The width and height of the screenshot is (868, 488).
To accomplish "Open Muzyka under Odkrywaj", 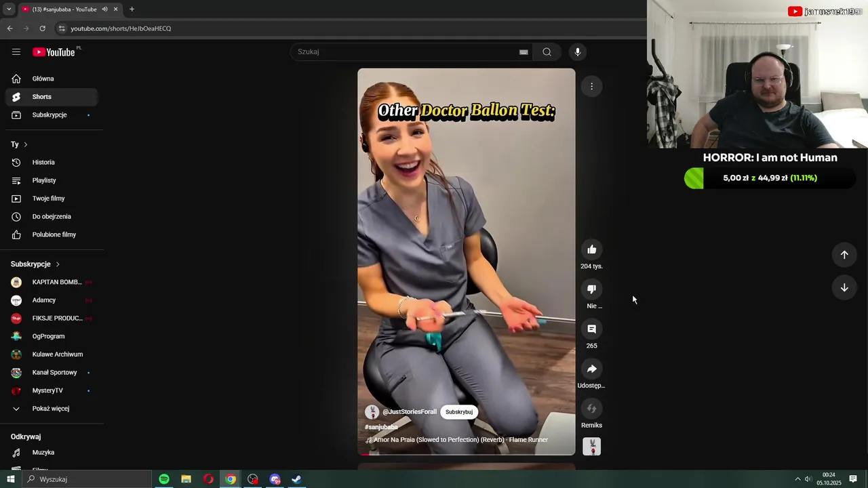I will pyautogui.click(x=52, y=453).
